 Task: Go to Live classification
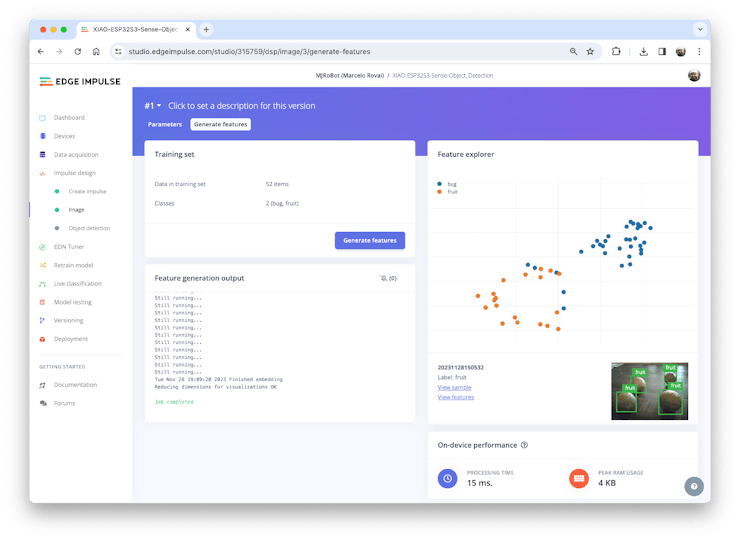click(77, 283)
